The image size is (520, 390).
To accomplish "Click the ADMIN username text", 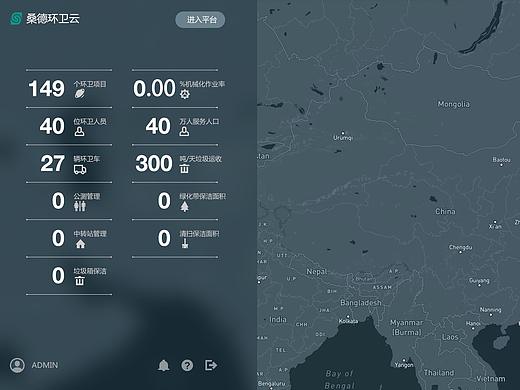I will [45, 365].
